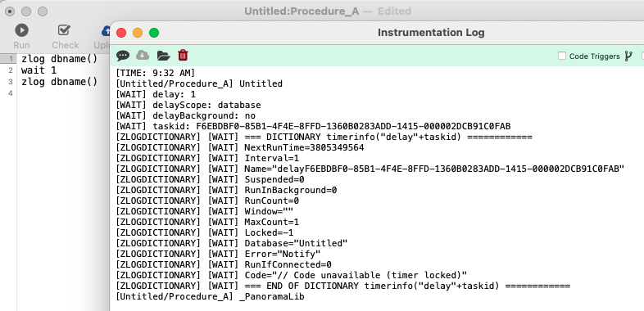The width and height of the screenshot is (644, 311).
Task: Click the "RunCount=0" log line
Action: pos(207,201)
